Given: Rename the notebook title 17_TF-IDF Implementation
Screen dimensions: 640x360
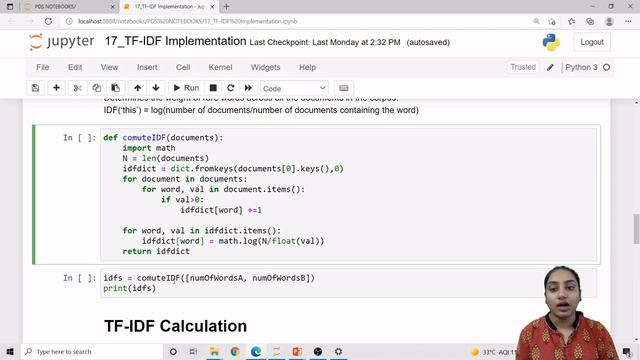Looking at the screenshot, I should 176,41.
